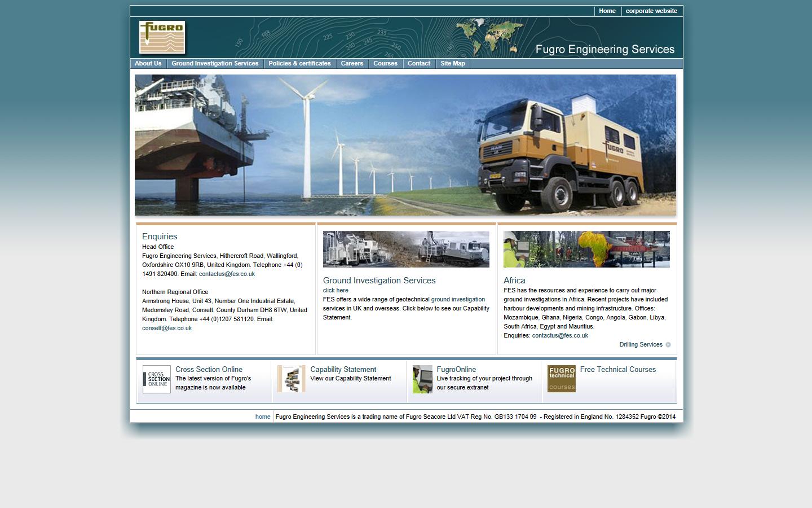Click the Africa enquiries contactus@fes.co.uk link
Screen dimensions: 812x508
pyautogui.click(x=560, y=336)
